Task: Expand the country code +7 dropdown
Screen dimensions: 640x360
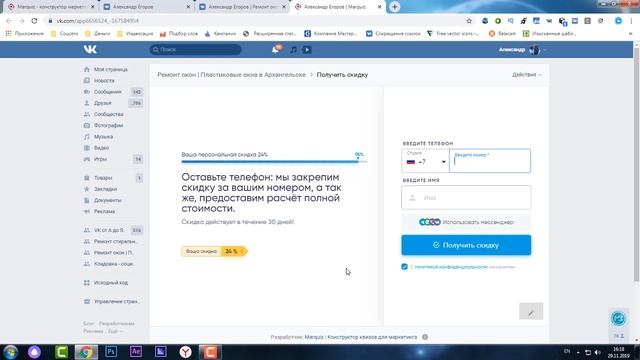Action: [x=425, y=161]
